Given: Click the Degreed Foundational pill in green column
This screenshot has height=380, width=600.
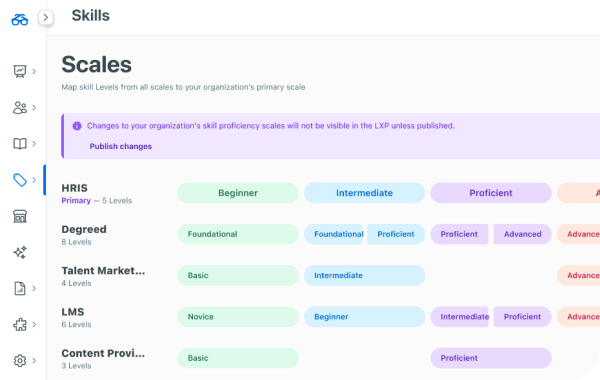Looking at the screenshot, I should (238, 234).
